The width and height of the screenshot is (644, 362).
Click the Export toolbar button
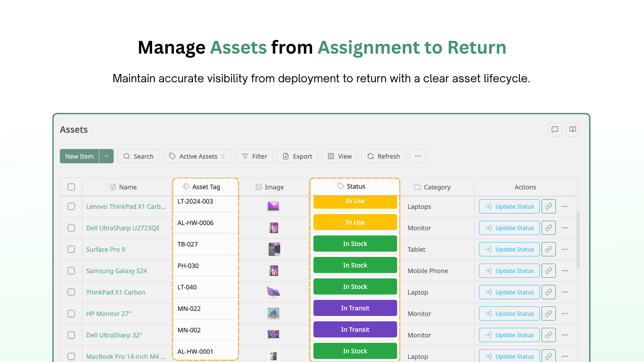coord(297,156)
